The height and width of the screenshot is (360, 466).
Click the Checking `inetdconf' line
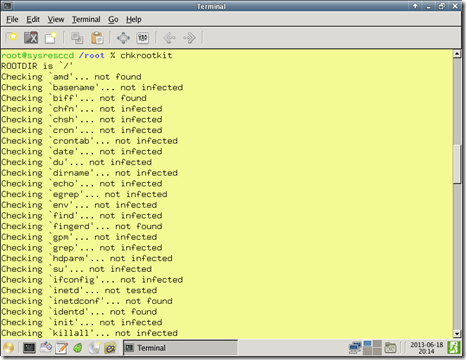(x=87, y=301)
